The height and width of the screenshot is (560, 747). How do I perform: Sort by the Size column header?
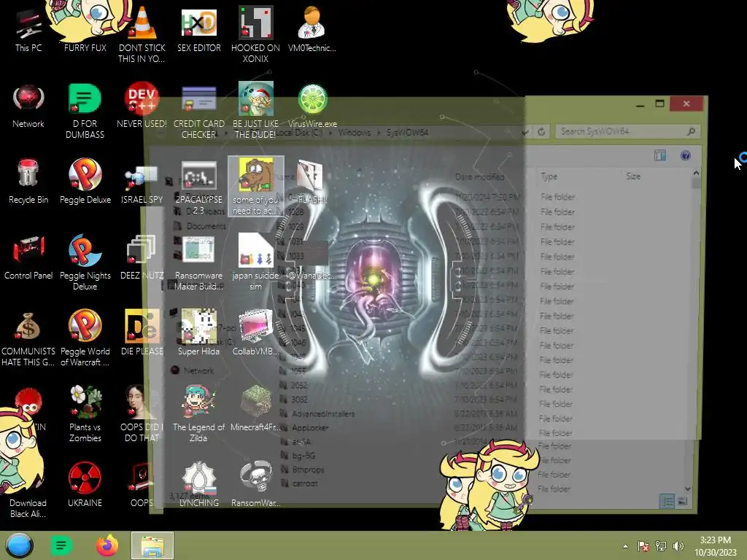pos(633,176)
